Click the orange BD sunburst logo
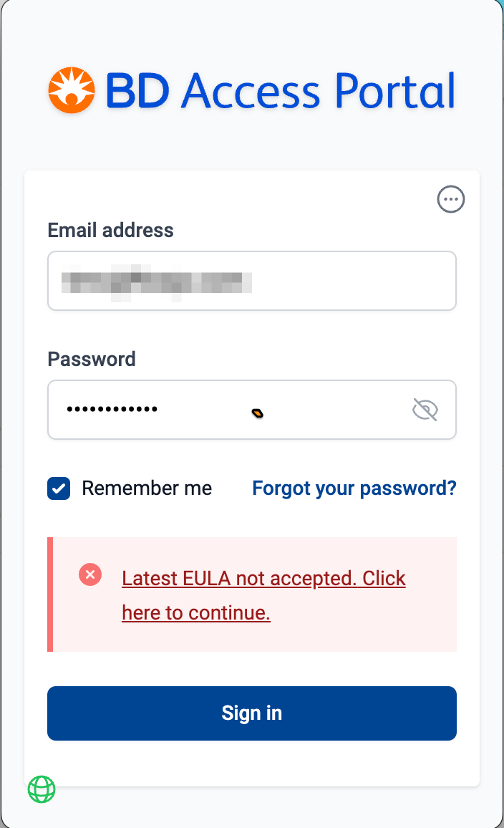The image size is (504, 828). click(x=72, y=91)
